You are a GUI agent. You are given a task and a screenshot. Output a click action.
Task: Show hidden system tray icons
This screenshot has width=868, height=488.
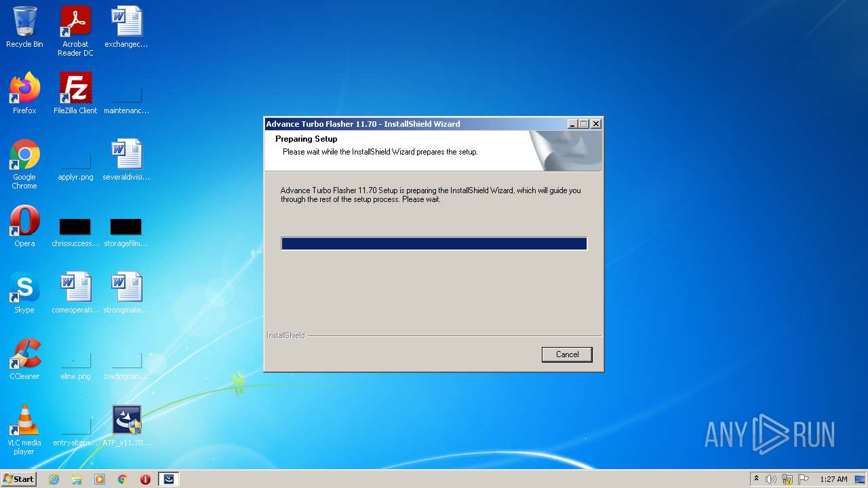pyautogui.click(x=756, y=479)
